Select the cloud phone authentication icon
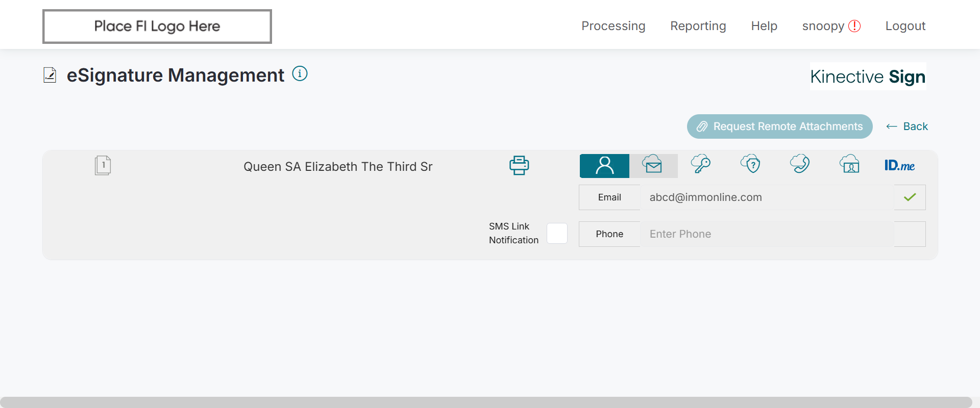 point(800,165)
